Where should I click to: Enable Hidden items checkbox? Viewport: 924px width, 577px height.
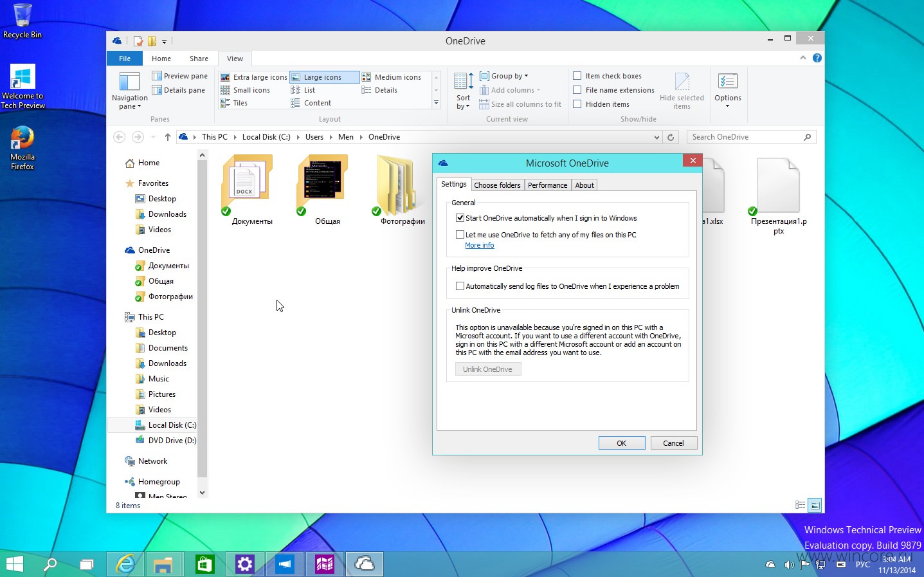click(x=577, y=104)
